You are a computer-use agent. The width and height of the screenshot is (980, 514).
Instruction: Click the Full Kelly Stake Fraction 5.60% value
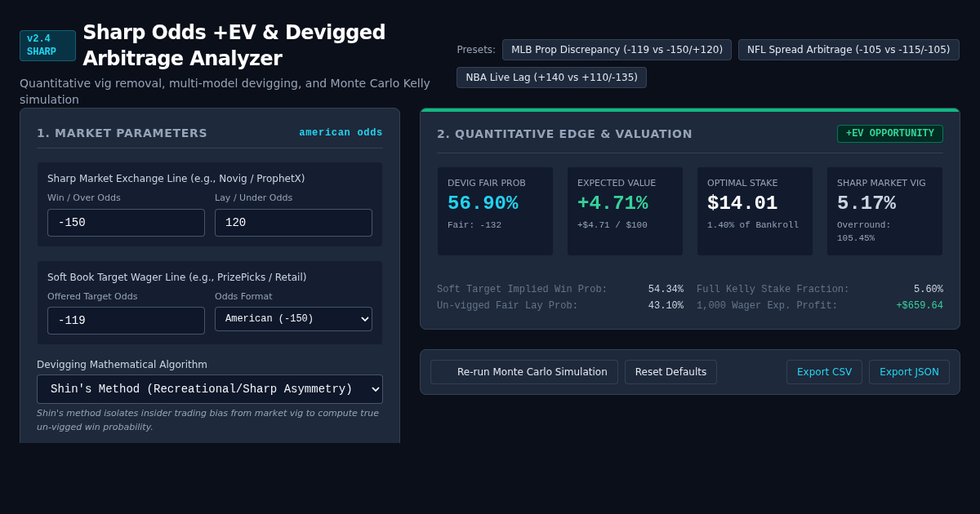929,290
